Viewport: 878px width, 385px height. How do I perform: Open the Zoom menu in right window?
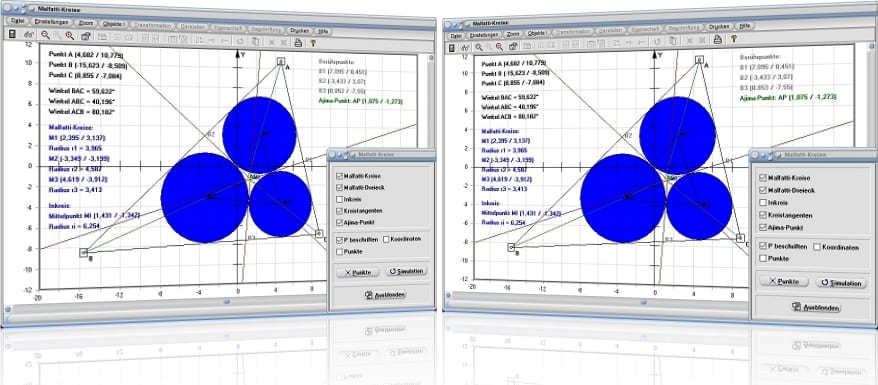click(x=513, y=34)
